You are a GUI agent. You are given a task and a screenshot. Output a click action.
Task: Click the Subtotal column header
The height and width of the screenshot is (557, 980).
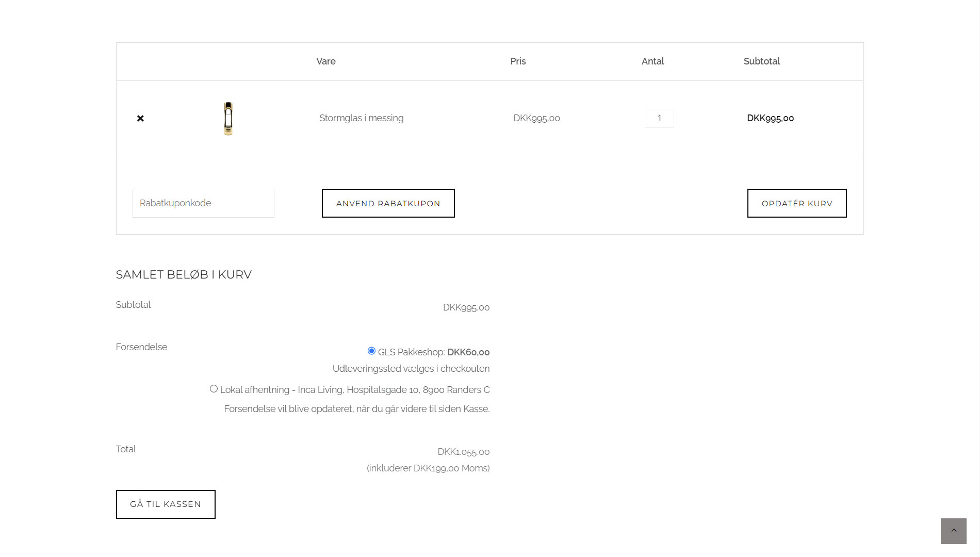pos(761,61)
